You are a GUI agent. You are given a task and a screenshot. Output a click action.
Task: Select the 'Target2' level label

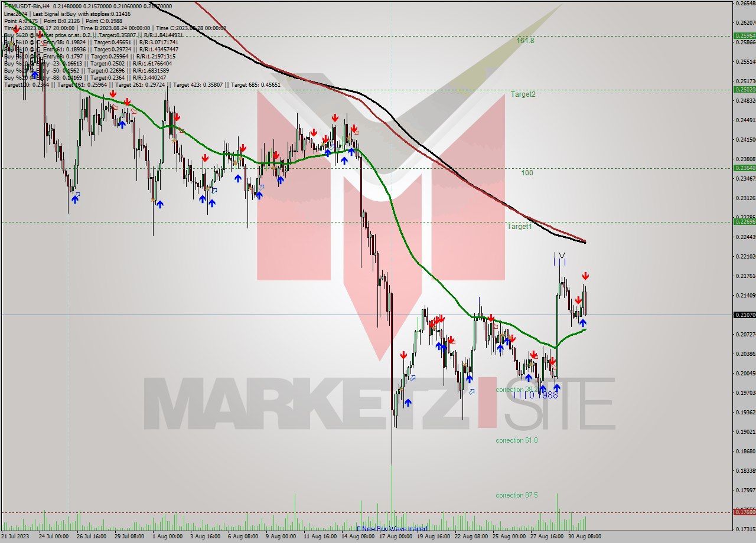click(523, 94)
